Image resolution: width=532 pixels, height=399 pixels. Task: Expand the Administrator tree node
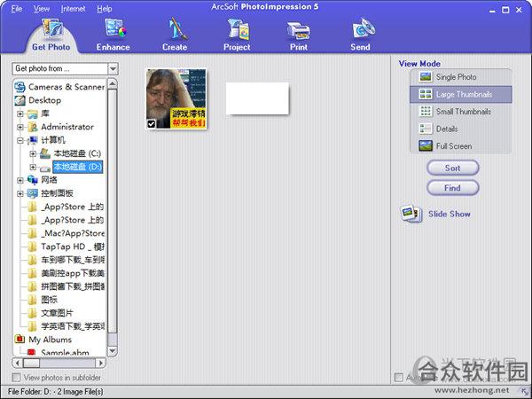pos(20,127)
